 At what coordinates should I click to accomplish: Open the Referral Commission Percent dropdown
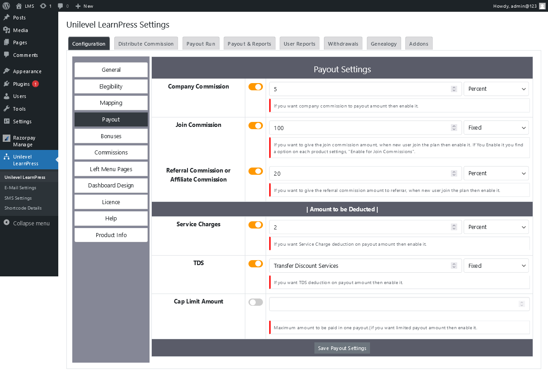496,173
